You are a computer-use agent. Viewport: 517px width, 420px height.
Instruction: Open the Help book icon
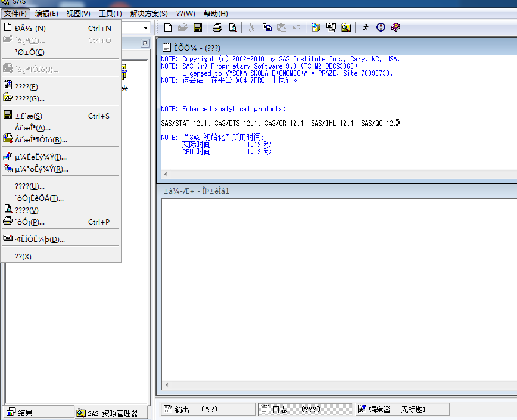tap(395, 27)
